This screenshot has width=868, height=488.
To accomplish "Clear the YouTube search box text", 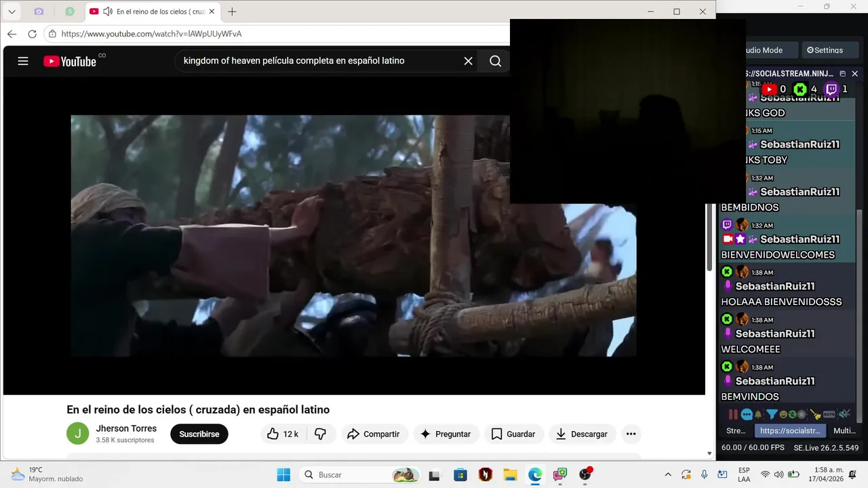I will (468, 61).
